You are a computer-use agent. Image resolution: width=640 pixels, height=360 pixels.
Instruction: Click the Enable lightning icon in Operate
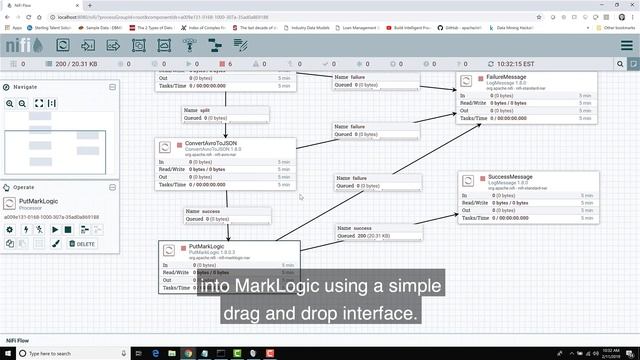point(26,230)
